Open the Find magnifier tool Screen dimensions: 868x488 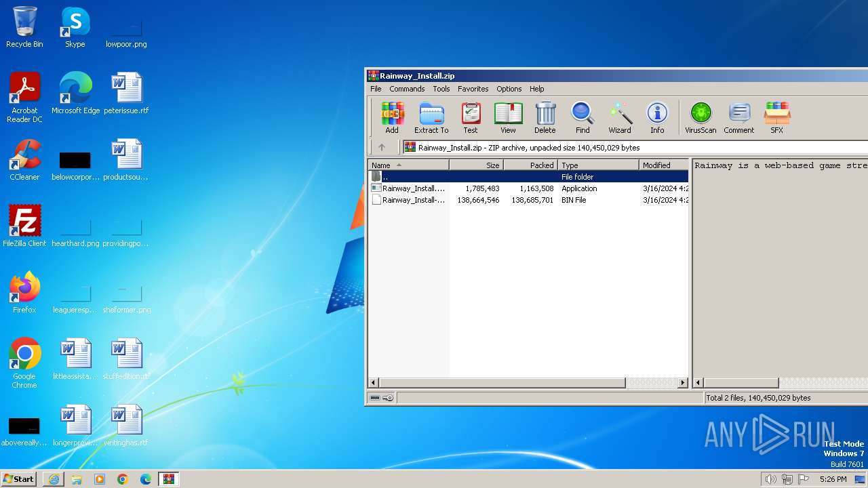point(583,118)
